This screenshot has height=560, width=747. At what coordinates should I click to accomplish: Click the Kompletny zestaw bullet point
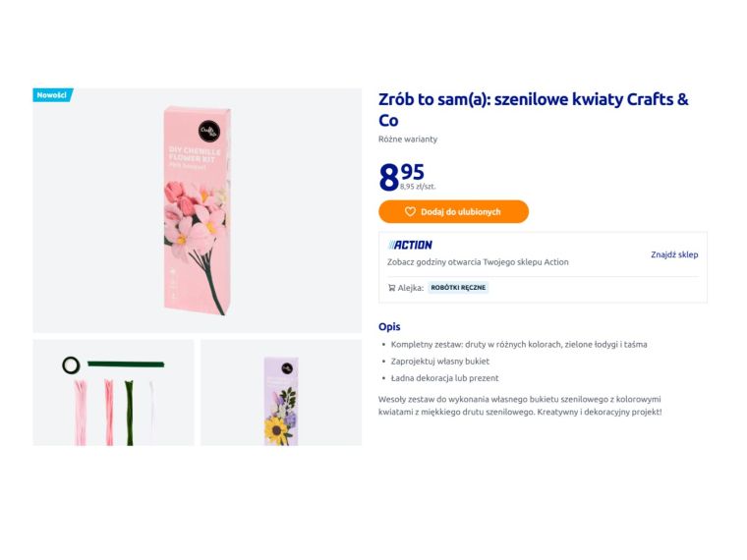coord(518,345)
